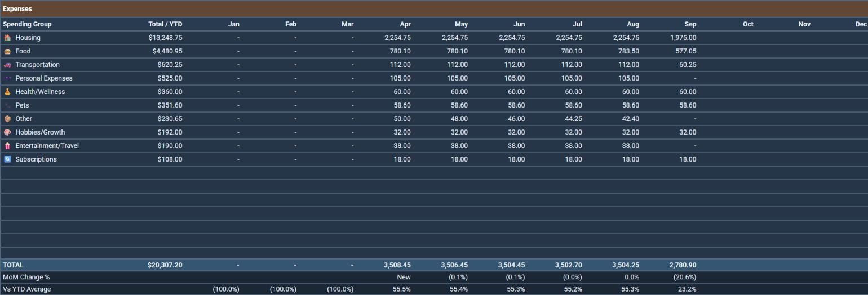This screenshot has height=295, width=868.
Task: Click the Spending Group column header
Action: coord(27,24)
